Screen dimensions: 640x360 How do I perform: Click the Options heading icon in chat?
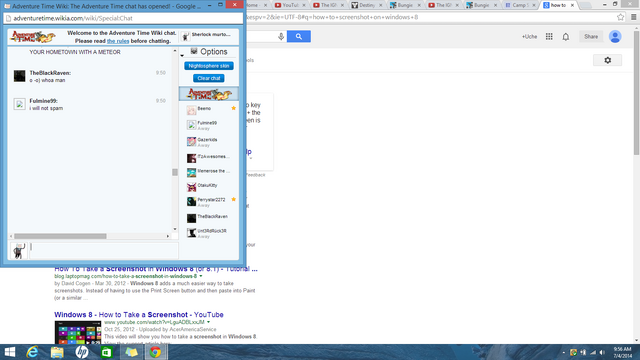(x=194, y=51)
